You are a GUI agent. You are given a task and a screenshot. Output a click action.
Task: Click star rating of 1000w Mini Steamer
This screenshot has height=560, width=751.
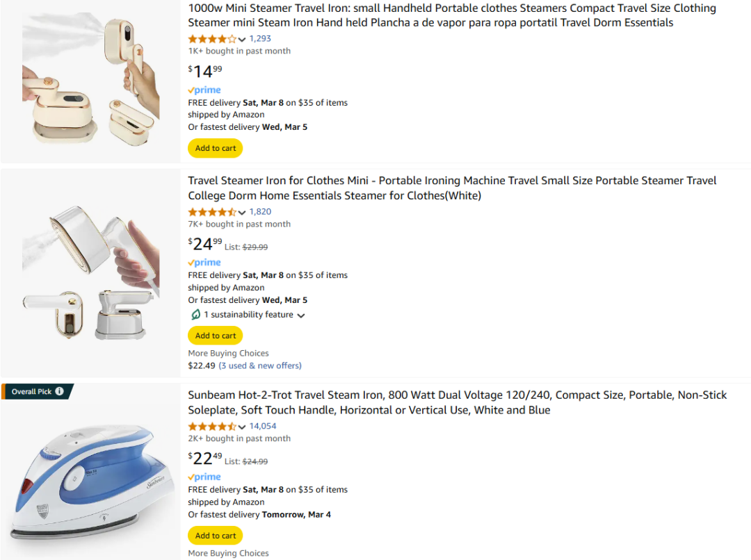tap(212, 39)
